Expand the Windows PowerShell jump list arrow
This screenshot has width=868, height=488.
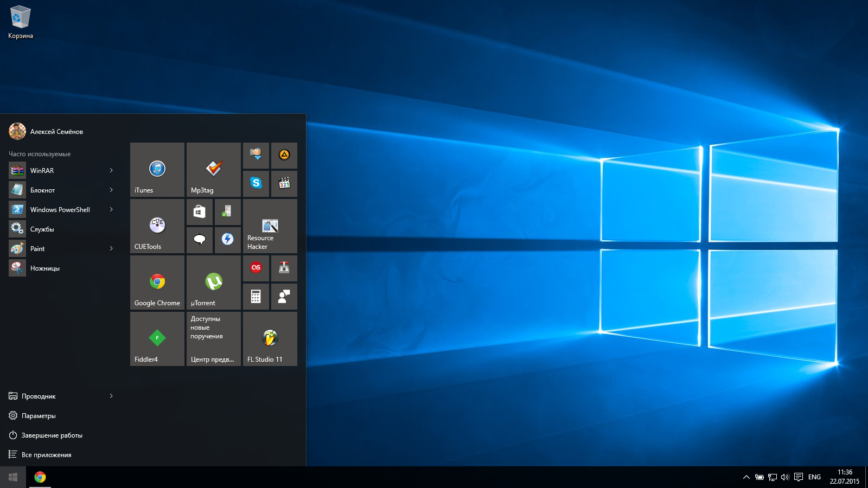pos(111,209)
